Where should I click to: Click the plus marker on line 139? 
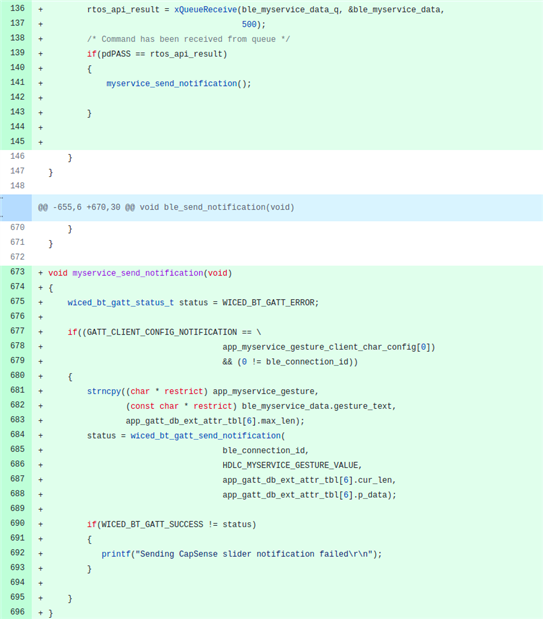tap(40, 54)
